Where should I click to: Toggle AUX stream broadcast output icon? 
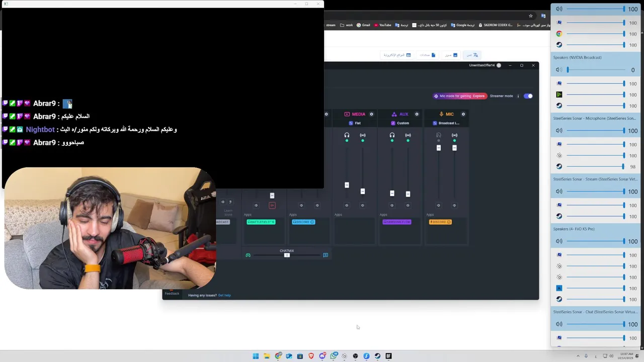coord(408,135)
